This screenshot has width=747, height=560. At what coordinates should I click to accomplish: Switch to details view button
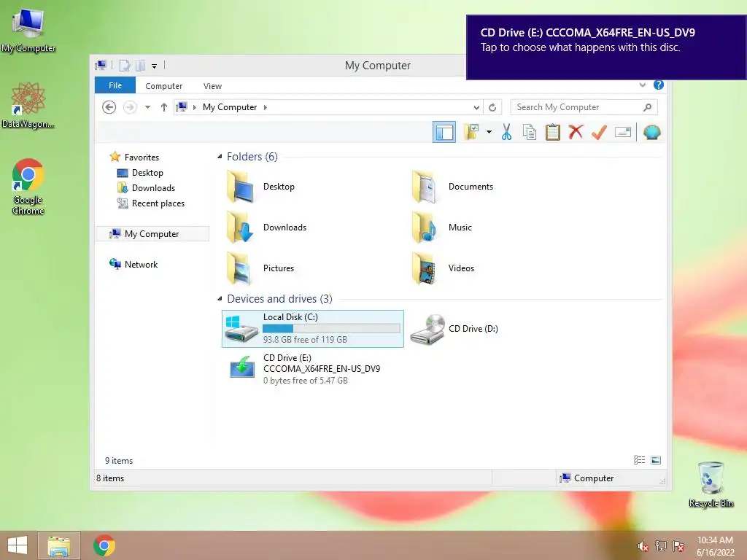pyautogui.click(x=639, y=460)
